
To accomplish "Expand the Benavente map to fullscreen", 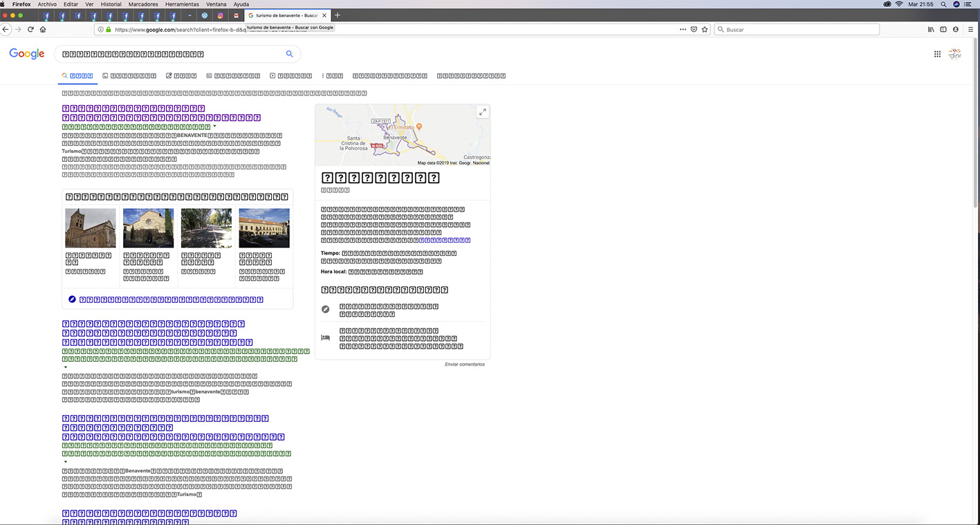I will coord(482,111).
